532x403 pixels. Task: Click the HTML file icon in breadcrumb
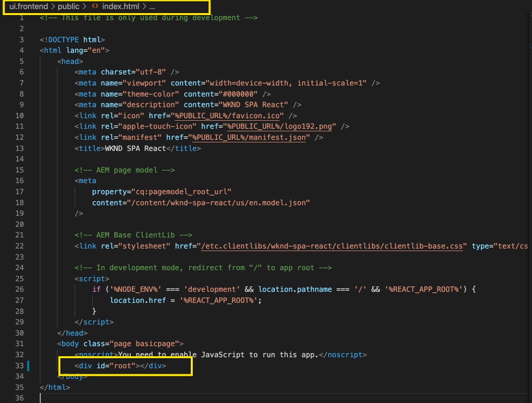click(x=95, y=7)
